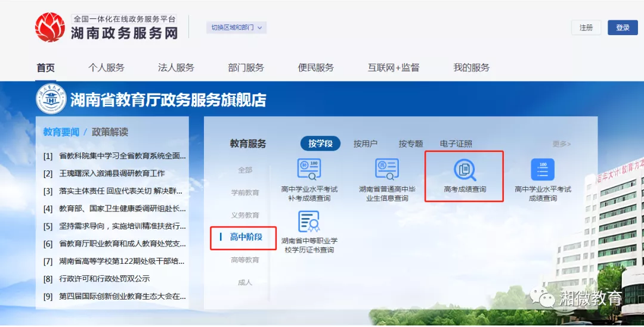This screenshot has height=327, width=644.
Task: Select 高中阶段 in the stage sidebar
Action: 245,237
